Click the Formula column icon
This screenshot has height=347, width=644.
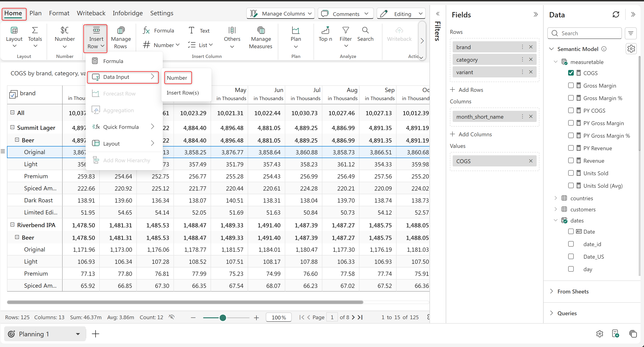click(146, 31)
